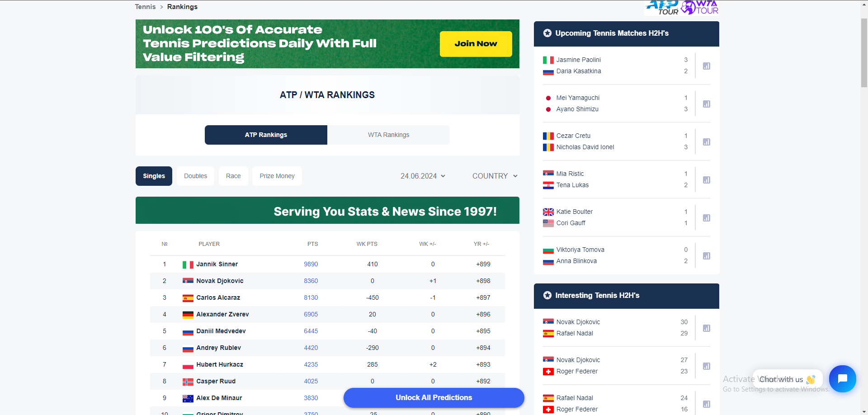This screenshot has width=868, height=415.
Task: Click Australia flag beside Alex De Minaur
Action: [x=188, y=398]
